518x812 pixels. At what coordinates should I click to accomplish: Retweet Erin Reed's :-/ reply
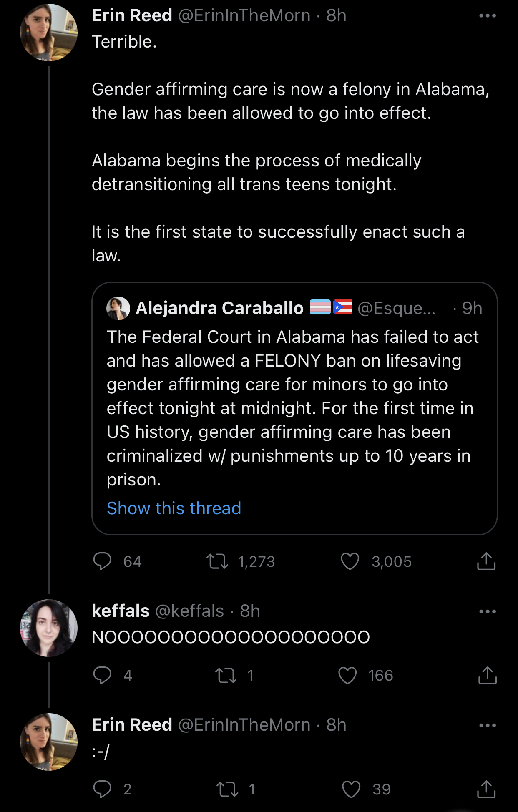click(227, 789)
